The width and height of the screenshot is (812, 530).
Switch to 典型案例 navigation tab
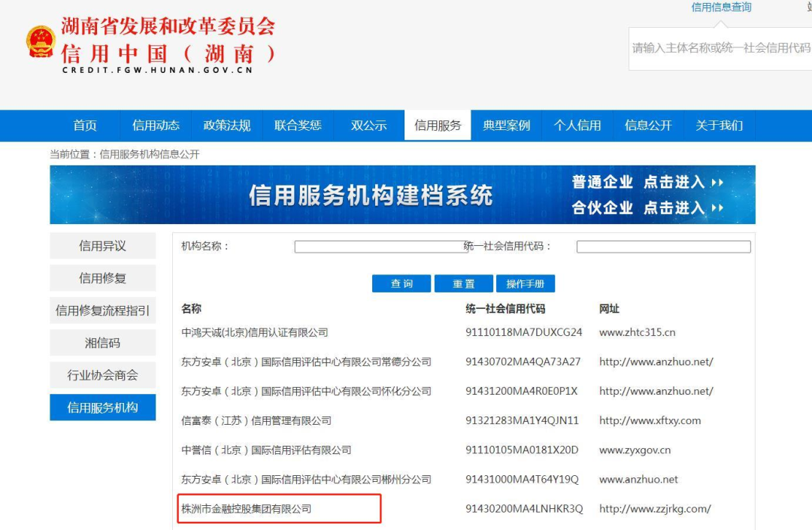[x=506, y=126]
